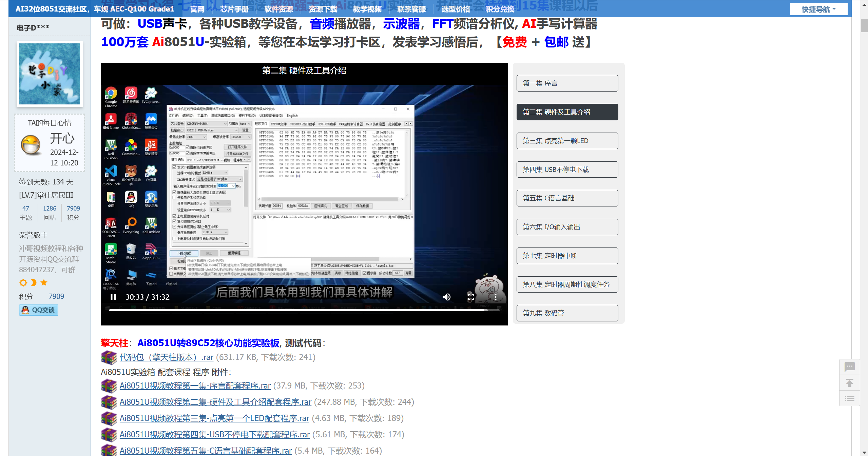Click the 签到天数: 134 天 text
Image resolution: width=868 pixels, height=456 pixels.
click(x=46, y=182)
